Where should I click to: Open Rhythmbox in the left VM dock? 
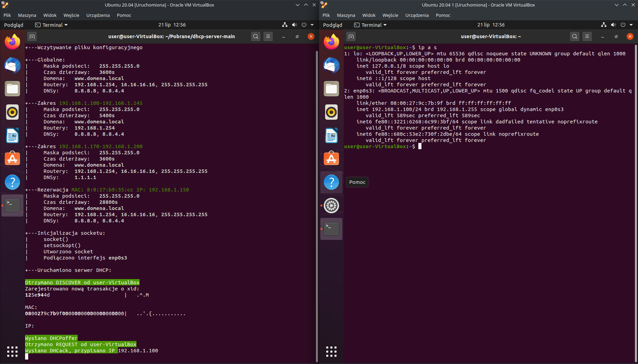point(12,112)
